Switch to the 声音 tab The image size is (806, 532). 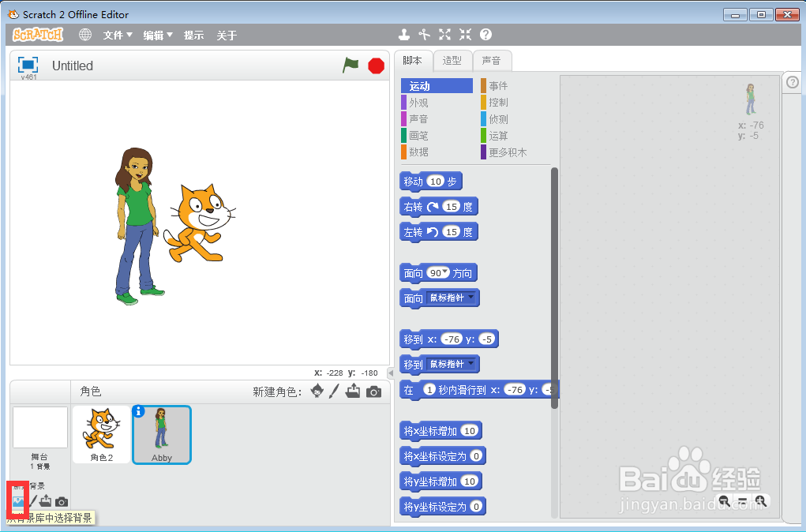point(491,61)
